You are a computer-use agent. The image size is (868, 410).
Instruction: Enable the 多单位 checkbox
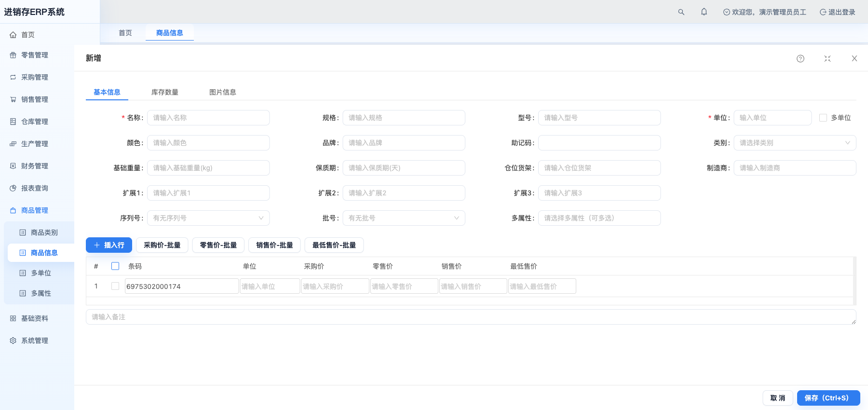tap(823, 118)
